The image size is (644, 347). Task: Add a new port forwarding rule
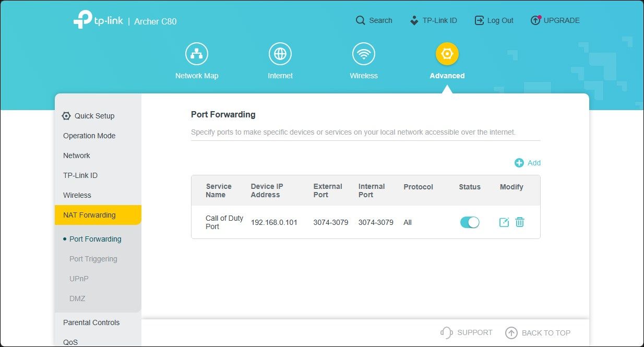(x=527, y=162)
